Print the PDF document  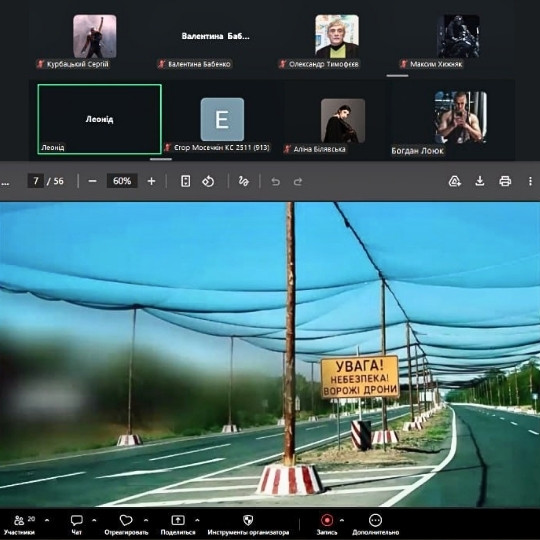tap(505, 181)
